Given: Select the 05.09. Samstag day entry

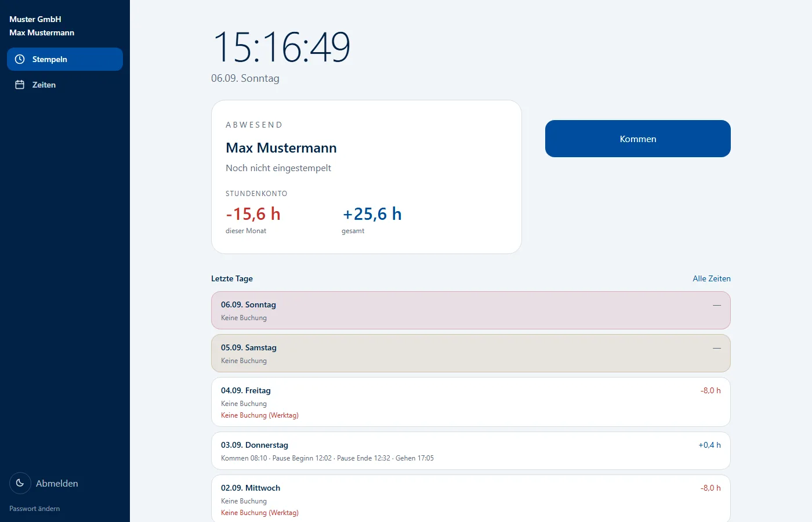Looking at the screenshot, I should coord(471,353).
